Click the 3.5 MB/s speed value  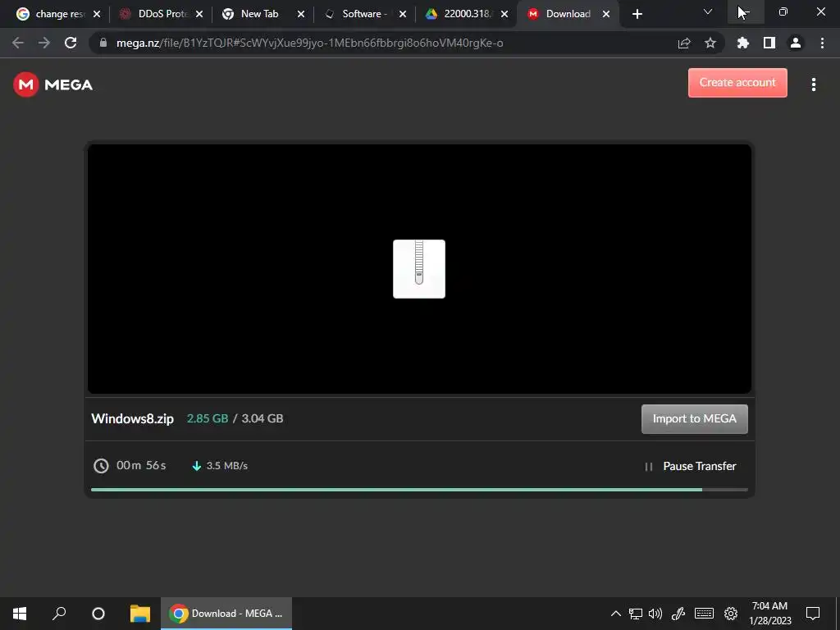click(x=227, y=466)
